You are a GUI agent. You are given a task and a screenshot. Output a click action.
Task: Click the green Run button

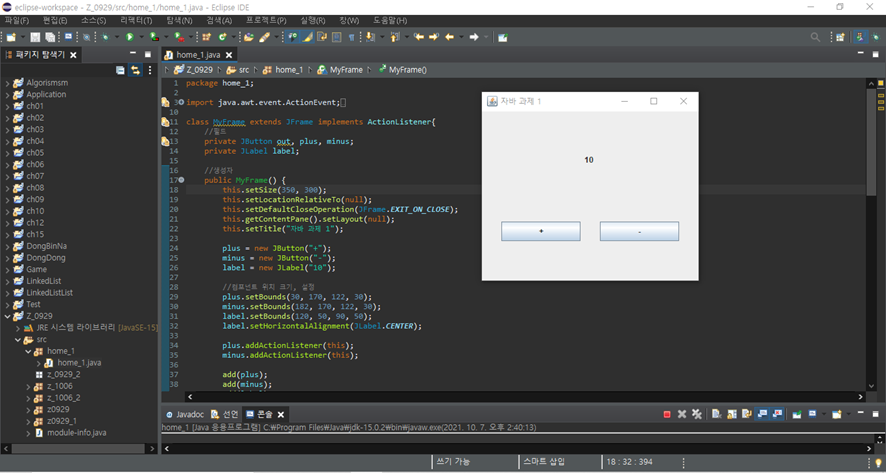pyautogui.click(x=130, y=37)
